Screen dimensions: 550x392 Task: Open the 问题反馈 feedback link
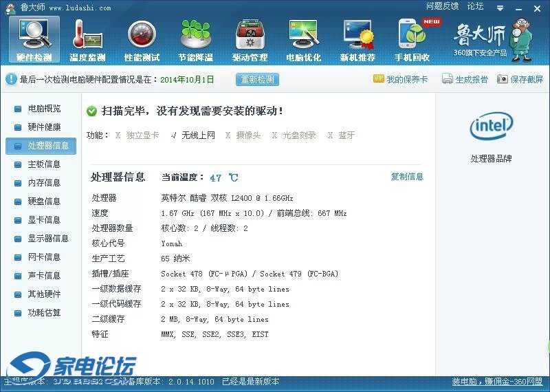(442, 6)
